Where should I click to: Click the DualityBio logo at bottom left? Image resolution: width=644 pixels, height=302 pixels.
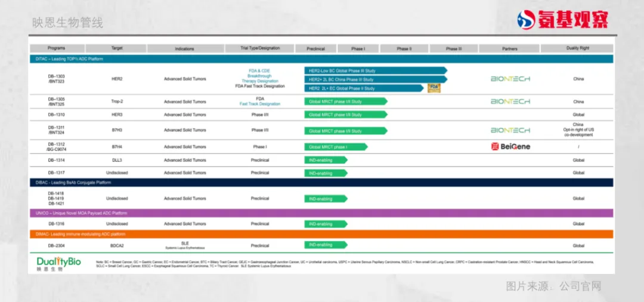tap(58, 263)
